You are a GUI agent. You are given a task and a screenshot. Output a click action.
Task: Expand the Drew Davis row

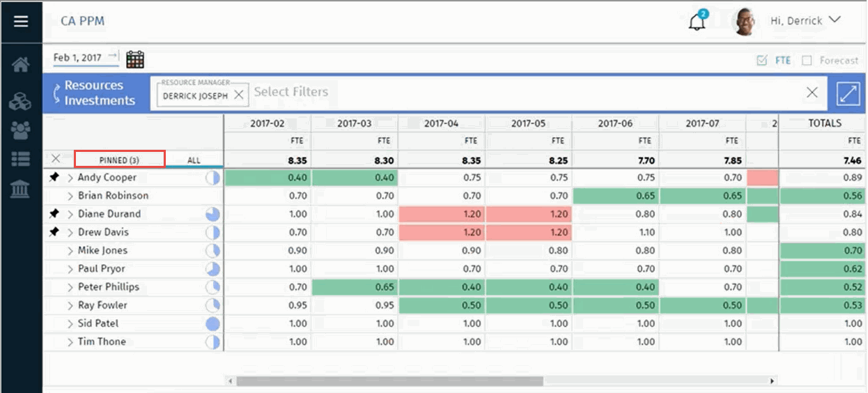pos(70,232)
